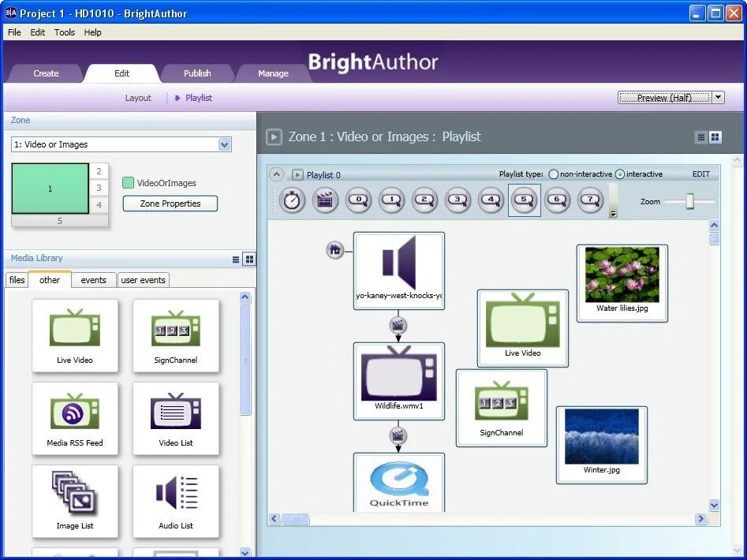This screenshot has width=747, height=560.
Task: Collapse the Playlist 0 panel
Action: pyautogui.click(x=276, y=174)
